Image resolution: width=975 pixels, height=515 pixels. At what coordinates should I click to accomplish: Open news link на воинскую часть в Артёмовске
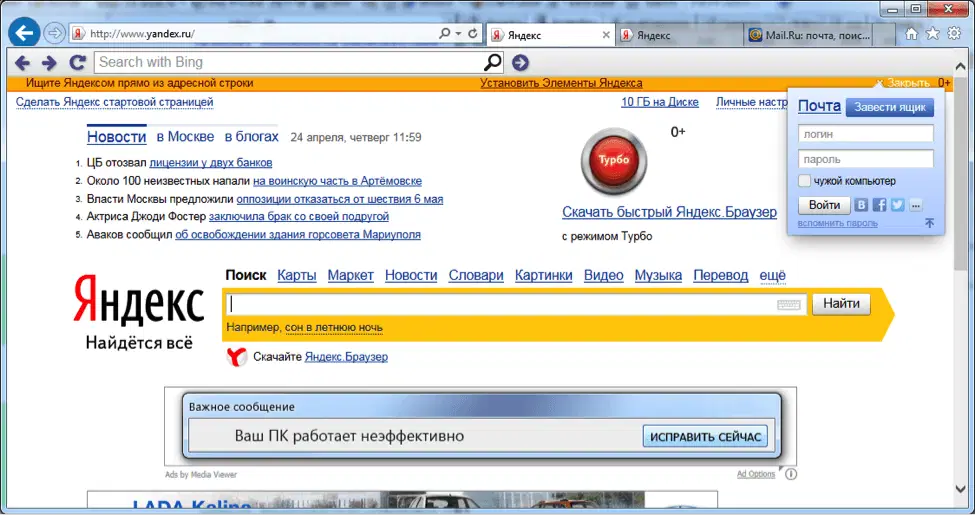[337, 181]
